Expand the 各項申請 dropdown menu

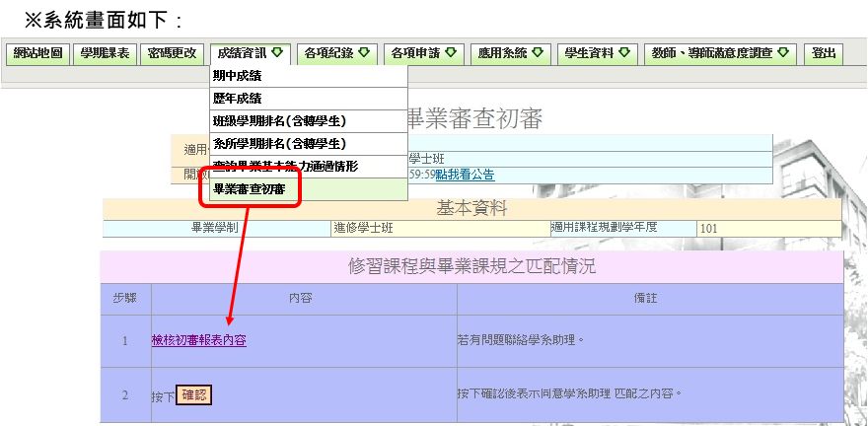coord(422,54)
